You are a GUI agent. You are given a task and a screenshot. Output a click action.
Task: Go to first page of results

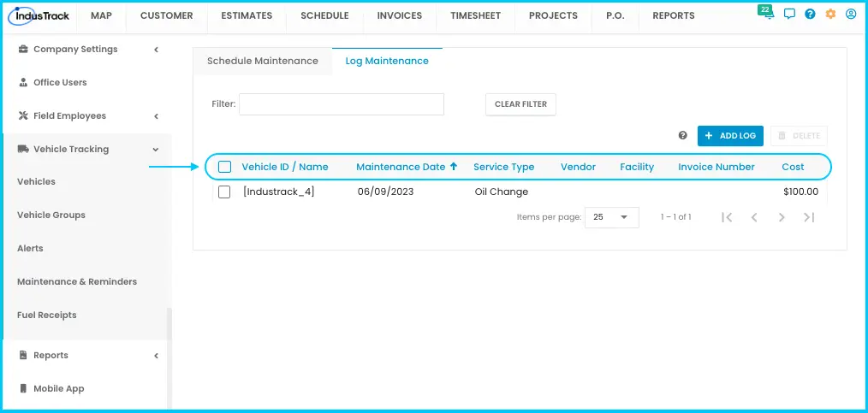tap(727, 217)
